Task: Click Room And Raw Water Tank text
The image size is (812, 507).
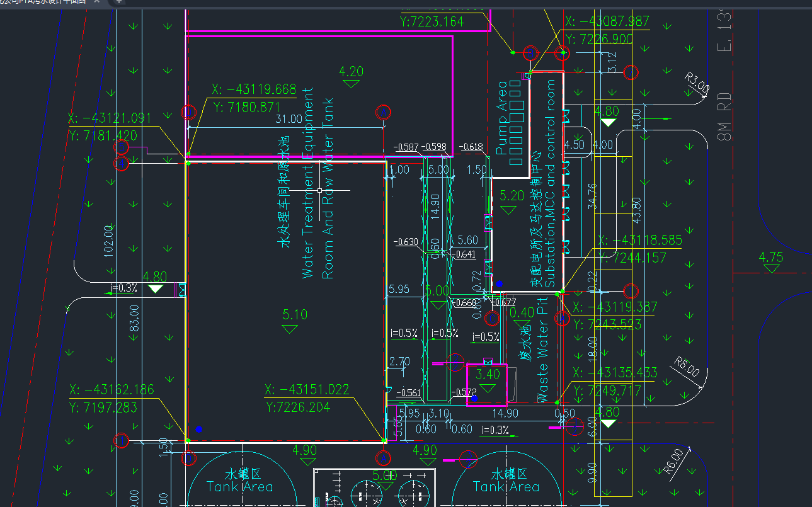Action: (x=328, y=188)
